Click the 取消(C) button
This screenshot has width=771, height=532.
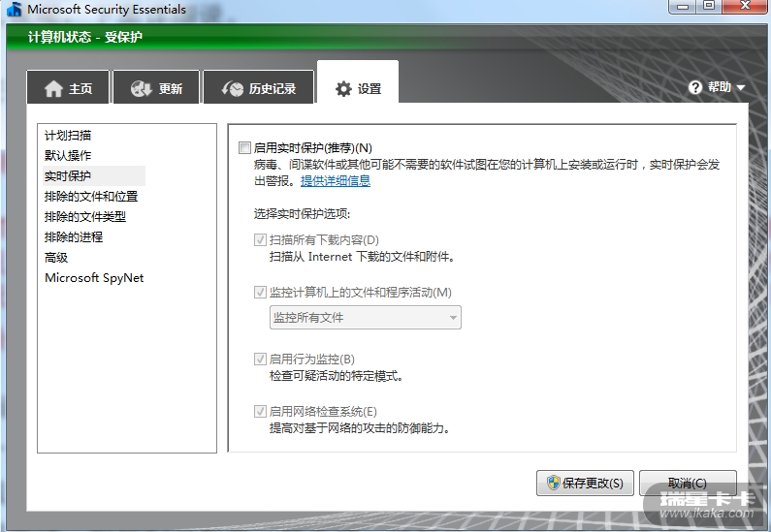[688, 483]
